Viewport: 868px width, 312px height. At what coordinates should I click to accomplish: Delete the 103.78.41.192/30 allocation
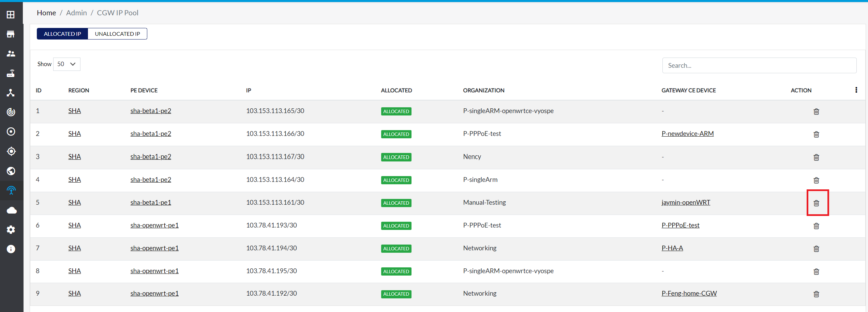point(816,294)
